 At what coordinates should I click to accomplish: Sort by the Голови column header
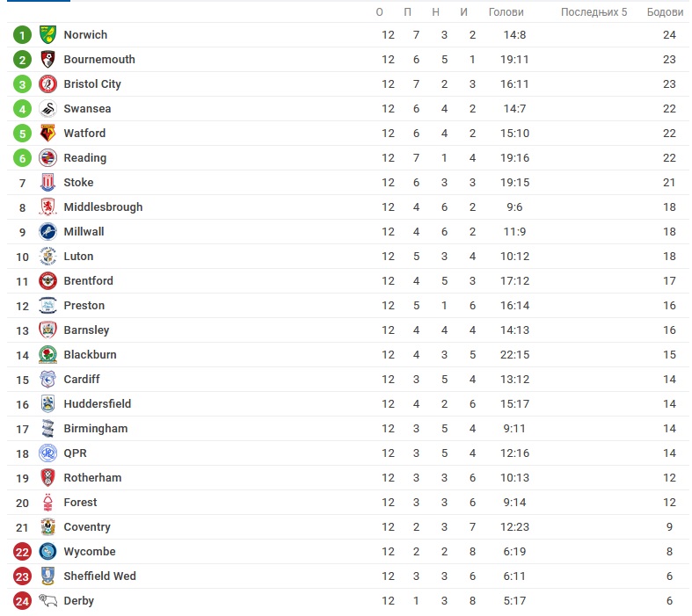[506, 12]
